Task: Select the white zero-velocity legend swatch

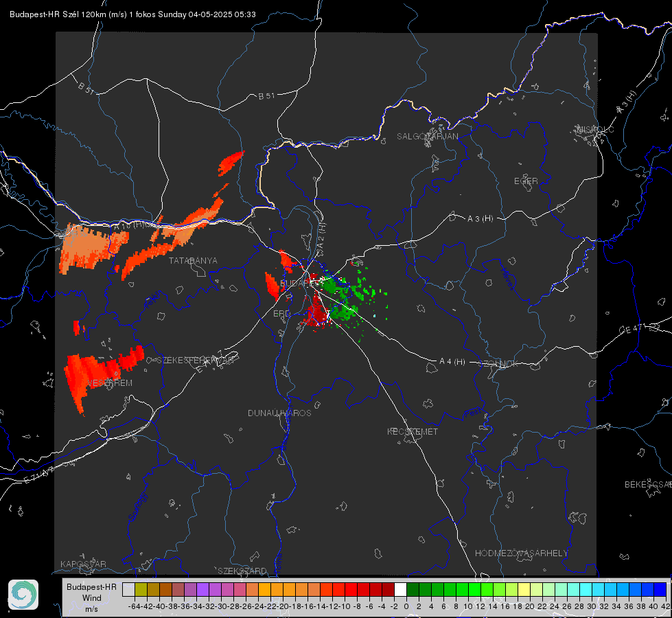Action: 400,589
